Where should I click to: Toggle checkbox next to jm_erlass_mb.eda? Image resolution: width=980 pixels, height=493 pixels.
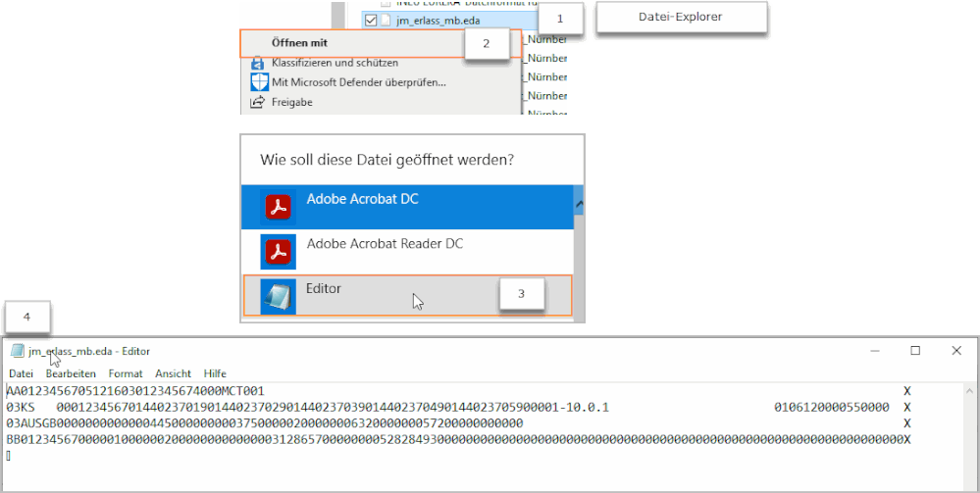pos(371,21)
